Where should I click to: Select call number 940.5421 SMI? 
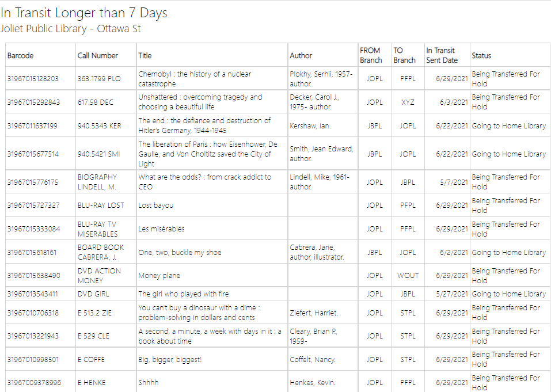click(x=100, y=154)
